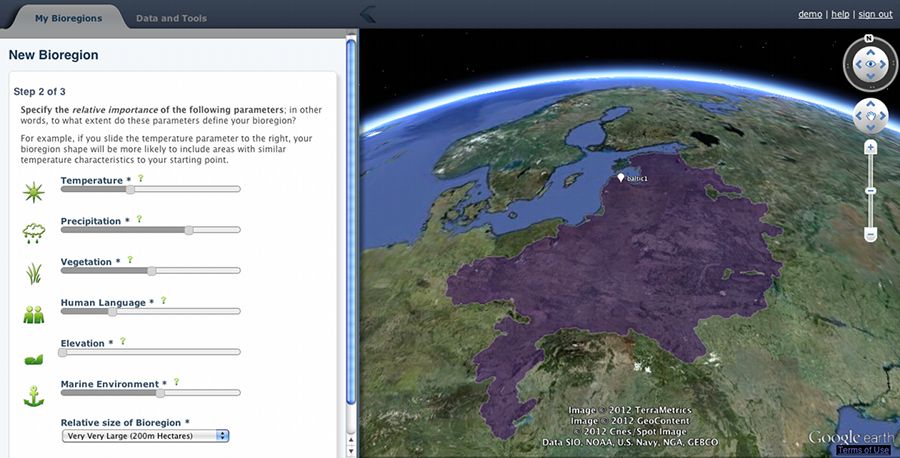The image size is (900, 458).
Task: Click the Elevation slider handle
Action: 62,352
